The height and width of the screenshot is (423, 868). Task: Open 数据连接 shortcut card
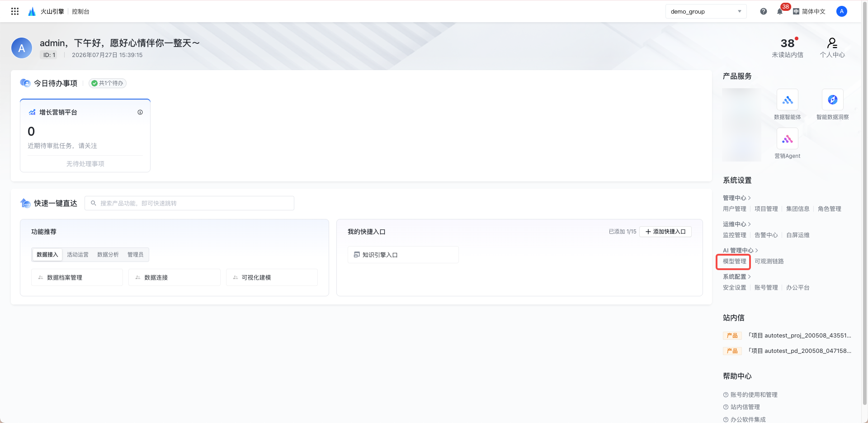(175, 277)
